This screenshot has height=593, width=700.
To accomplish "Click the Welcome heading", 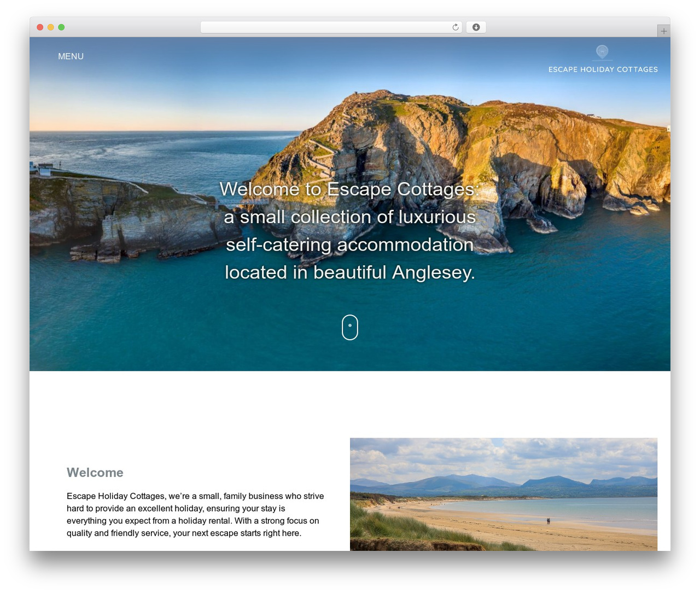I will click(95, 473).
